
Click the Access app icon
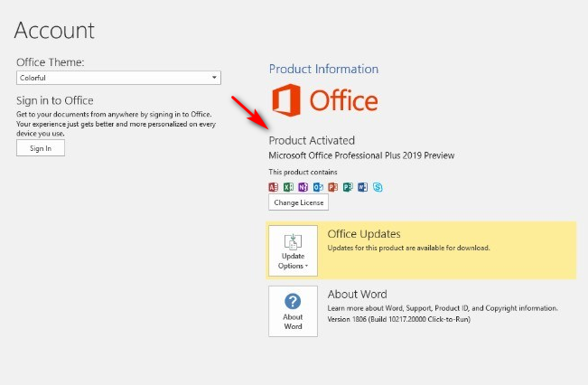tap(274, 187)
